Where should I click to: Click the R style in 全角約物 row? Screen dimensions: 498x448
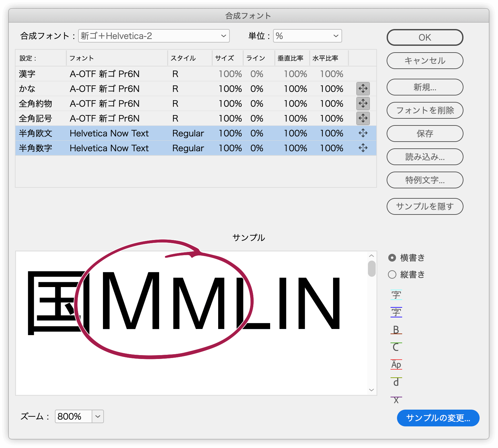coord(175,104)
